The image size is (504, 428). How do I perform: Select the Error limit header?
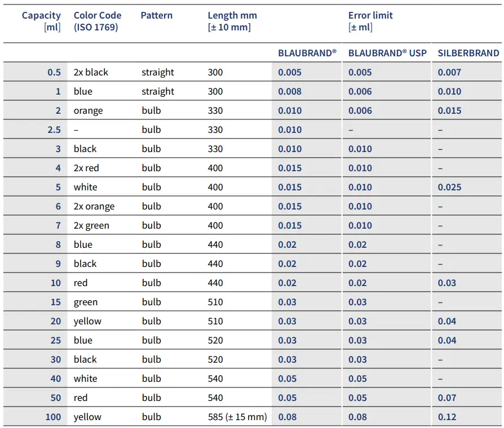tap(370, 21)
